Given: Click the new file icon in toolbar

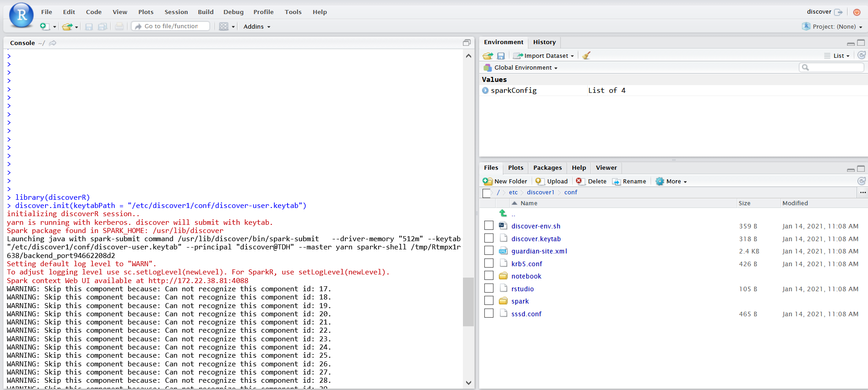Looking at the screenshot, I should [x=44, y=26].
